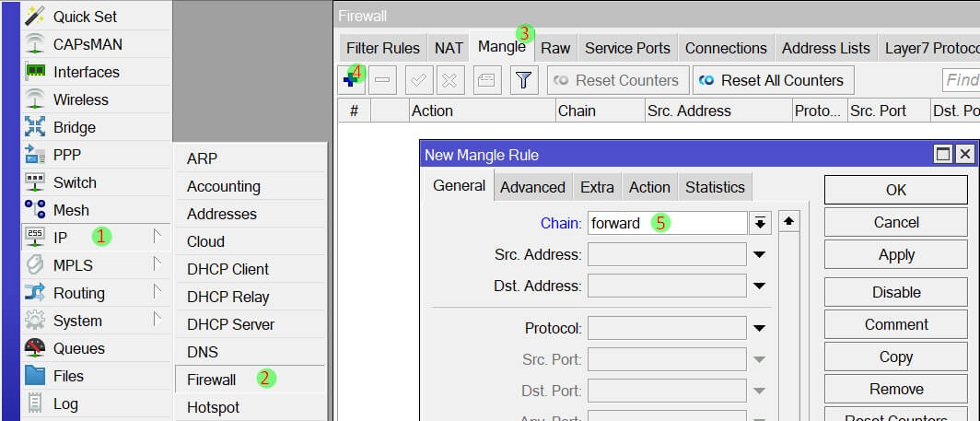Expand the Protocol field arrow
The image size is (980, 421).
[x=760, y=328]
